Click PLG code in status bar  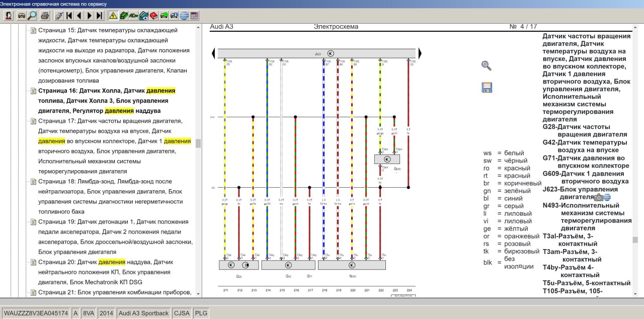click(201, 313)
